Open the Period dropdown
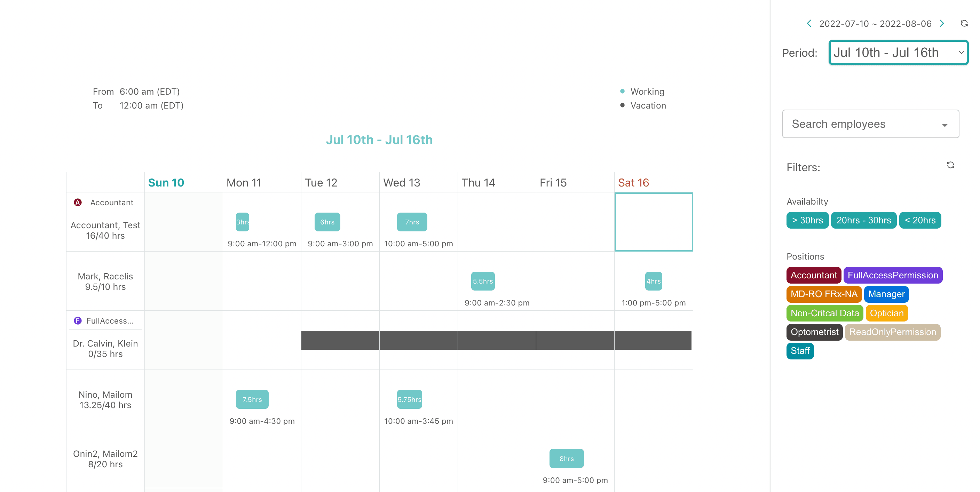The image size is (980, 492). click(898, 53)
